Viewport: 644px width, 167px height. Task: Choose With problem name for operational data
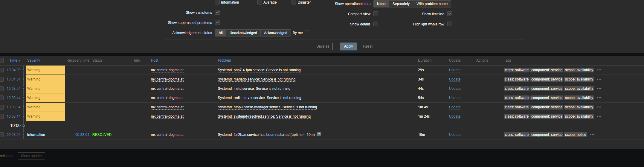point(432,4)
